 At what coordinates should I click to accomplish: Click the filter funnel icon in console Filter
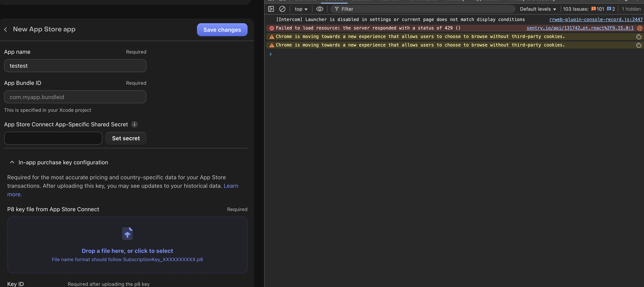(x=337, y=9)
